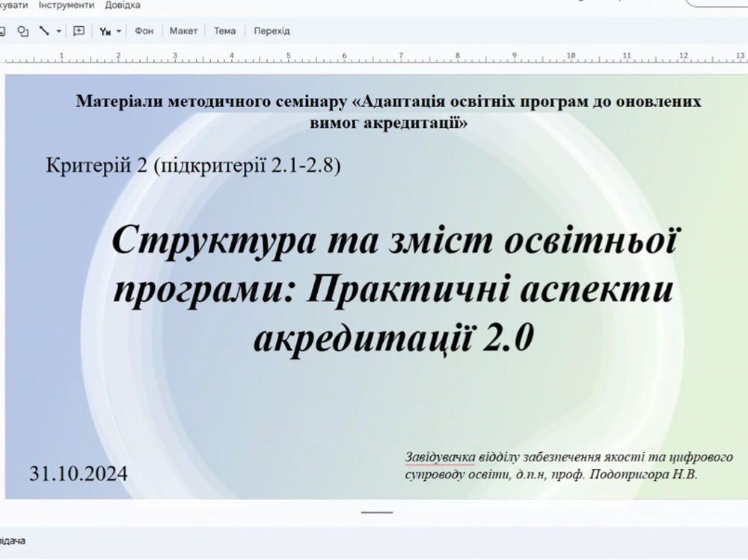Open the Макет layout options
The image size is (748, 560).
point(183,31)
